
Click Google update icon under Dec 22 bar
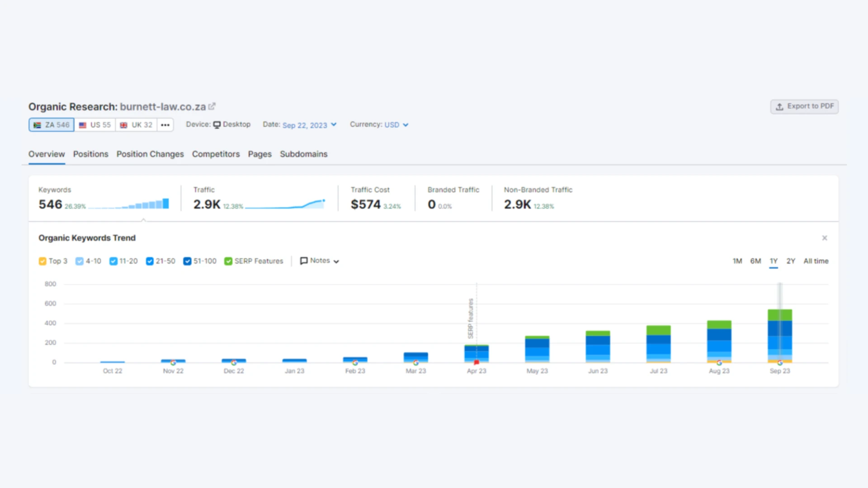coord(234,363)
